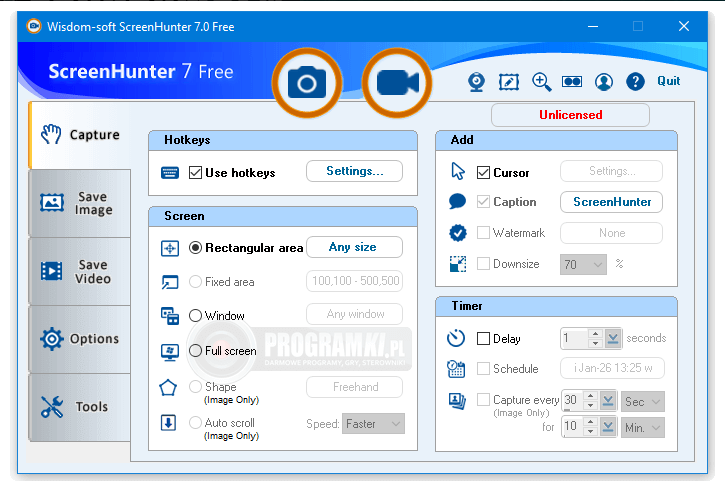
Task: Click the hotkeys keyboard icon
Action: pos(170,173)
